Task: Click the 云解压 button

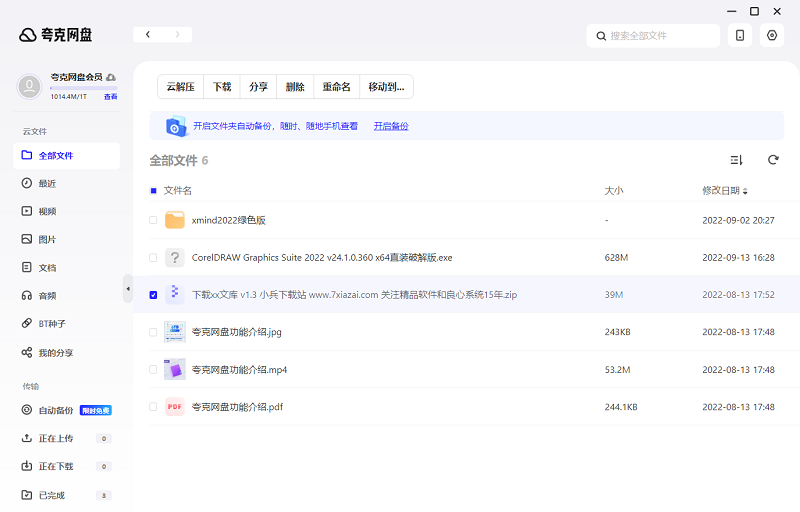Action: pyautogui.click(x=181, y=87)
